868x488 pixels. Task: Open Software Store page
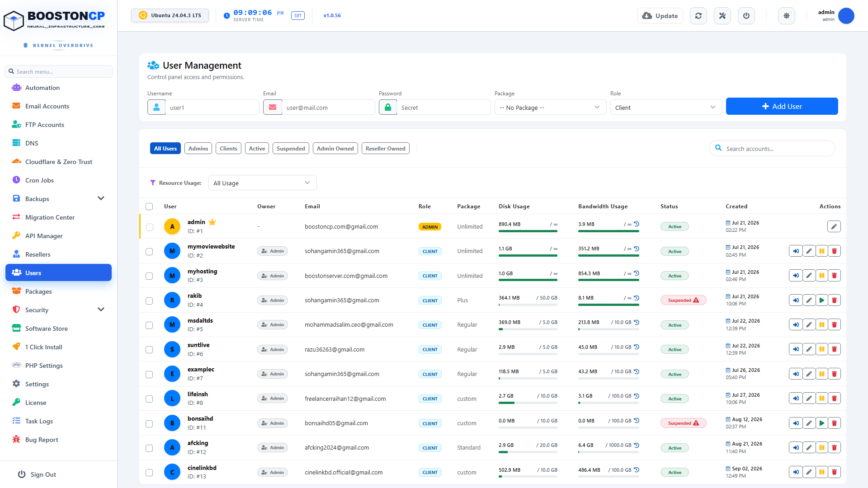tap(47, 328)
